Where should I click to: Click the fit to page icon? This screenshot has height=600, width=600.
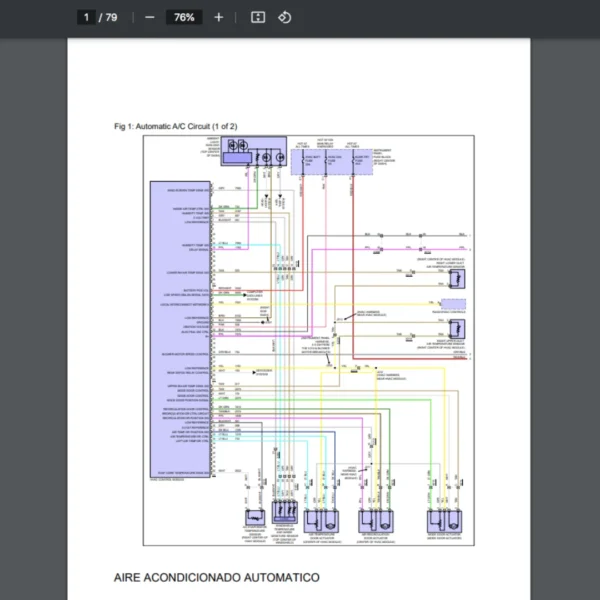click(257, 17)
